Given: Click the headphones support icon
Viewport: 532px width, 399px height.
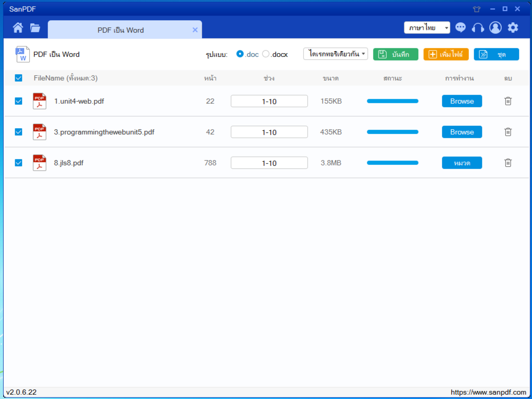Looking at the screenshot, I should click(x=478, y=27).
